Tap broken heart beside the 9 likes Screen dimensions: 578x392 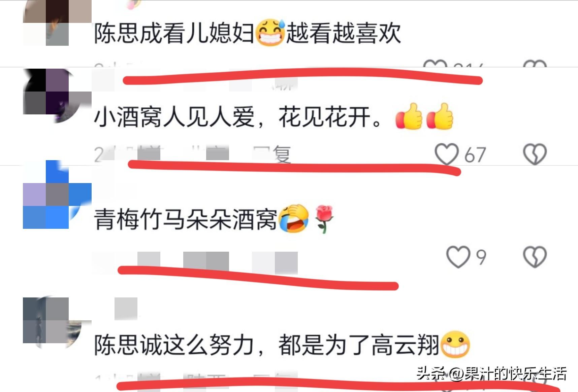click(x=535, y=257)
